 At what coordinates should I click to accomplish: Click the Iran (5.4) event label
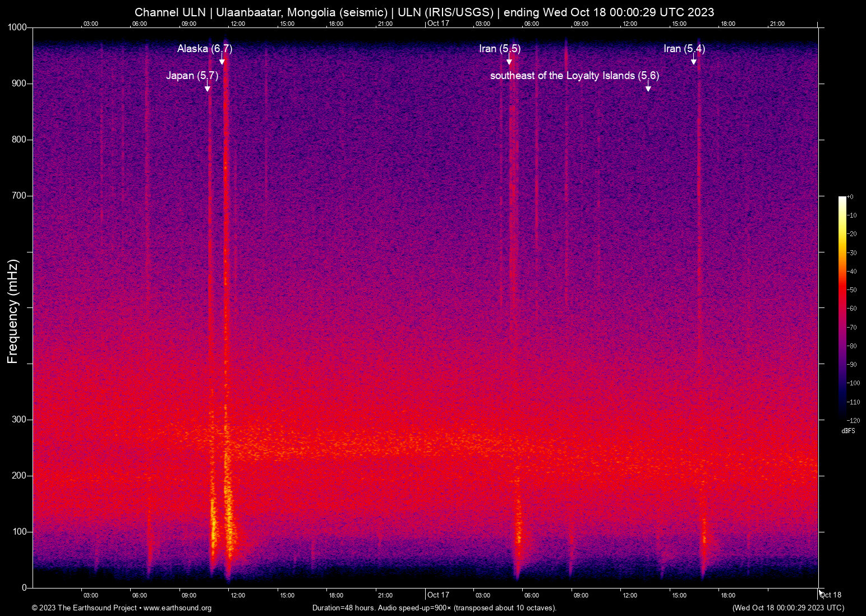684,49
